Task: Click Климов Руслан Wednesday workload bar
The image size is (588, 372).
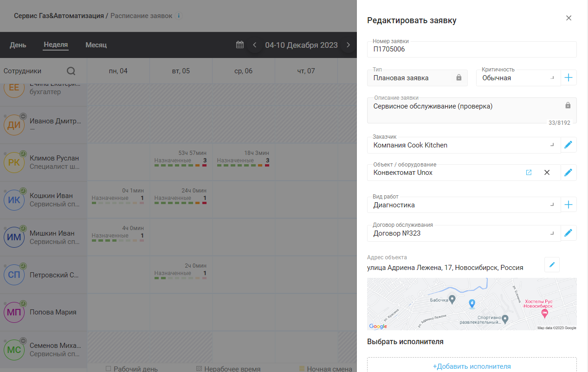Action: click(x=243, y=166)
